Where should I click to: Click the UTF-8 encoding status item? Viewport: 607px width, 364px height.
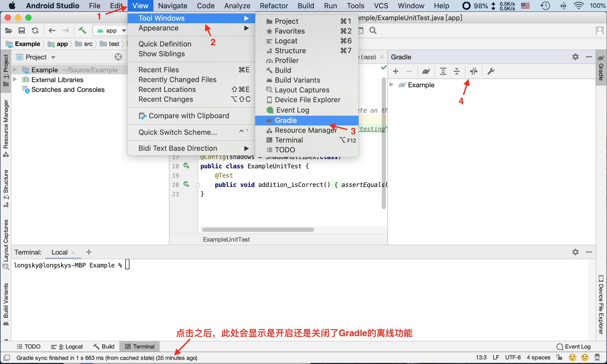click(x=513, y=358)
